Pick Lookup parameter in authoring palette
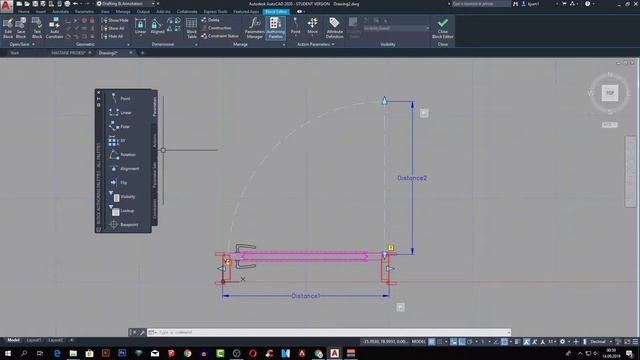This screenshot has width=640, height=360. point(122,211)
